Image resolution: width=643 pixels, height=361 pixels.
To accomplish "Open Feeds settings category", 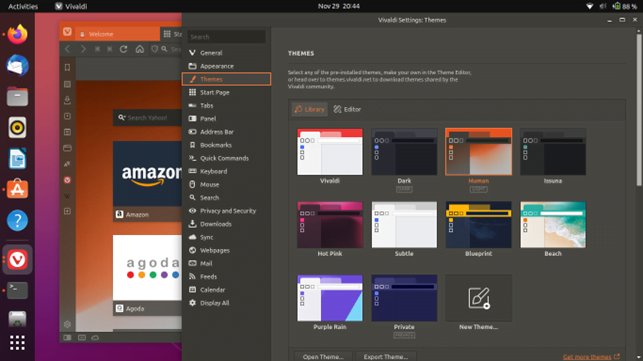I will (x=226, y=276).
